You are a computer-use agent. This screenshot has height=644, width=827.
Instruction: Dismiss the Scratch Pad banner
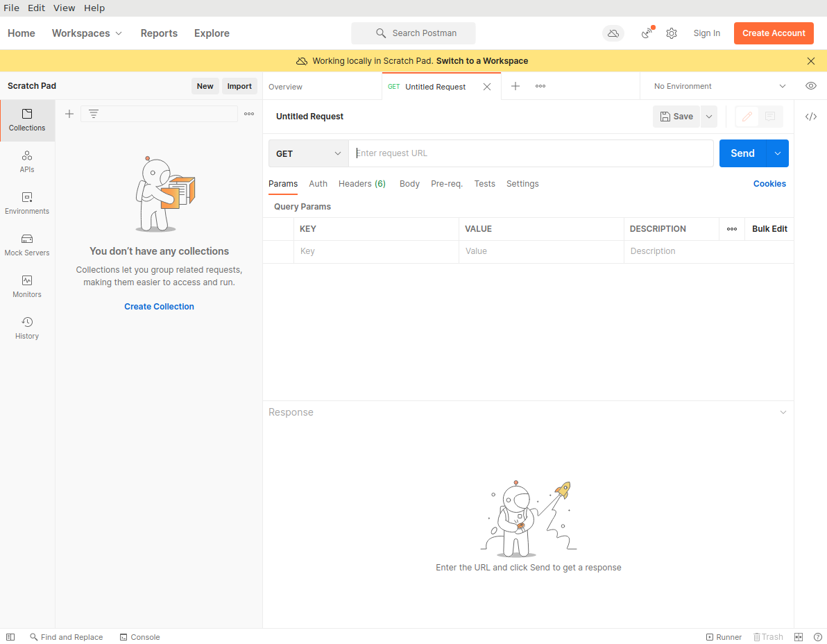click(x=811, y=61)
